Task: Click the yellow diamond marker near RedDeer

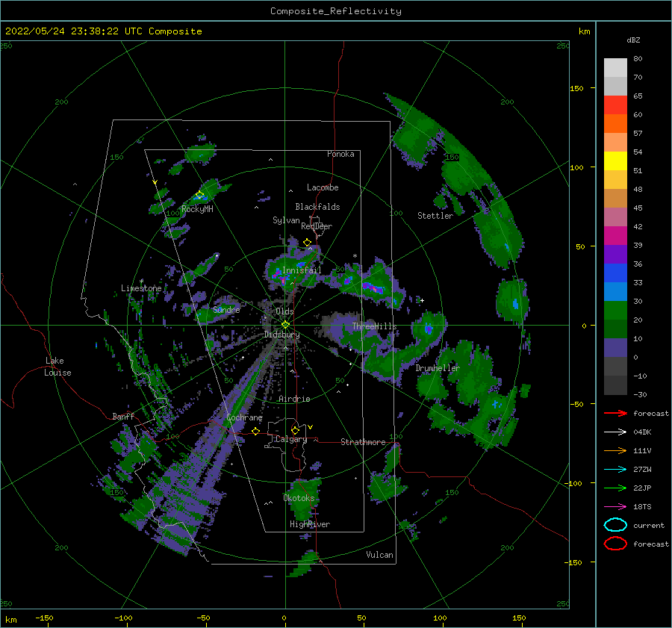Action: click(308, 243)
